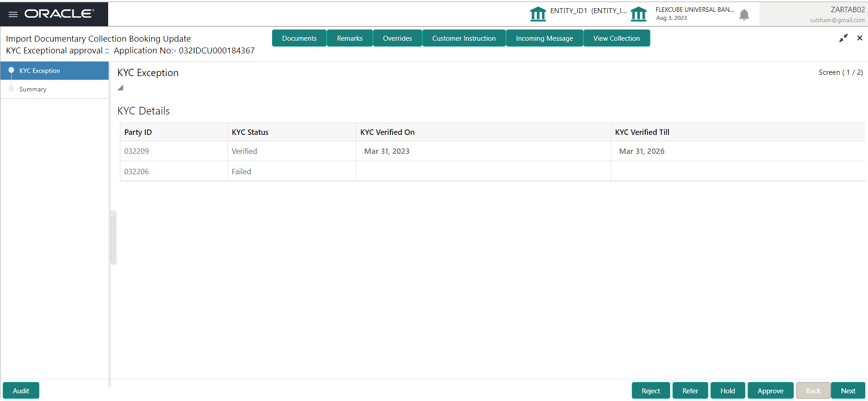868x401 pixels.
Task: Collapse the window with shrink icon
Action: pos(843,38)
